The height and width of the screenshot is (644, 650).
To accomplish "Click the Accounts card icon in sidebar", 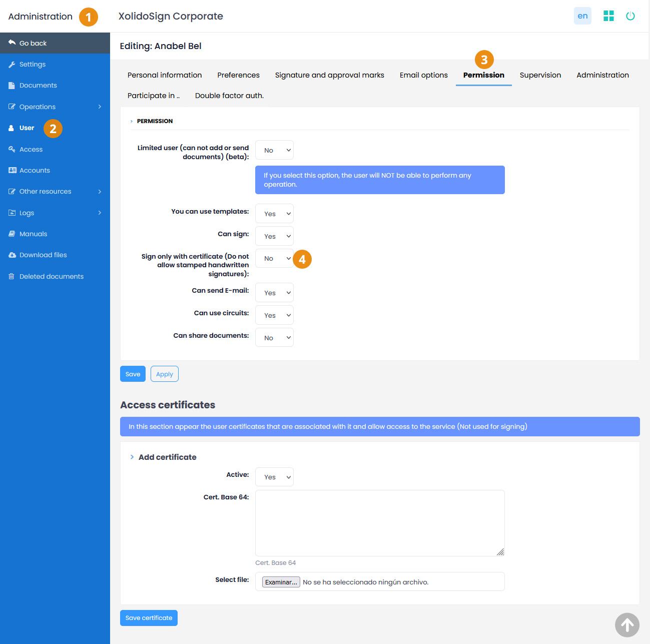I will point(13,170).
